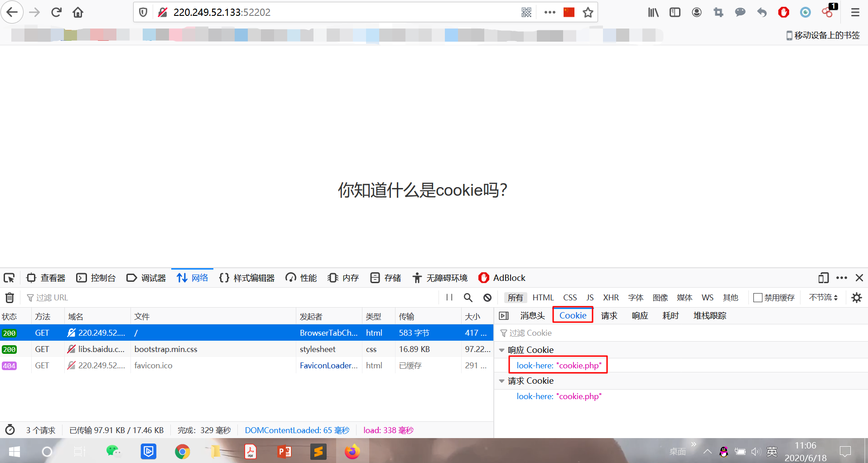This screenshot has height=463, width=868.
Task: Reload the current page
Action: coord(56,12)
